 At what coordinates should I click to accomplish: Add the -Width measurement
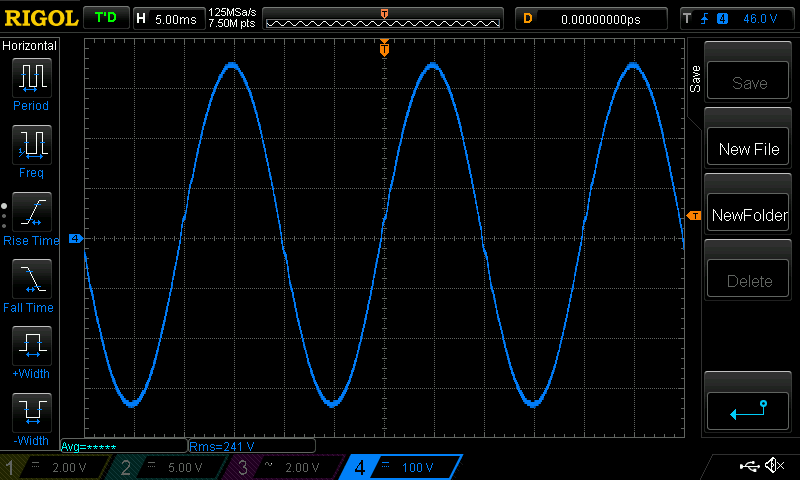click(x=31, y=413)
